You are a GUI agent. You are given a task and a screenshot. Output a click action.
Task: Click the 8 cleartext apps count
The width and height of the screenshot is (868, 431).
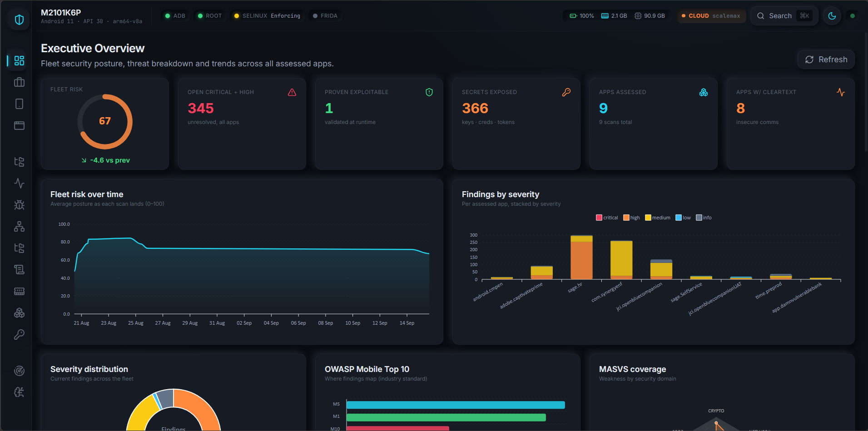coord(740,109)
